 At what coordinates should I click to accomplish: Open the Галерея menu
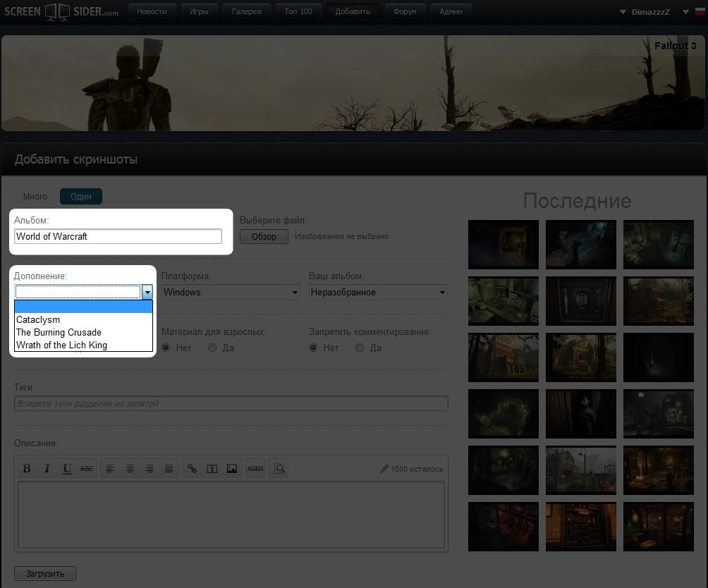pyautogui.click(x=247, y=12)
